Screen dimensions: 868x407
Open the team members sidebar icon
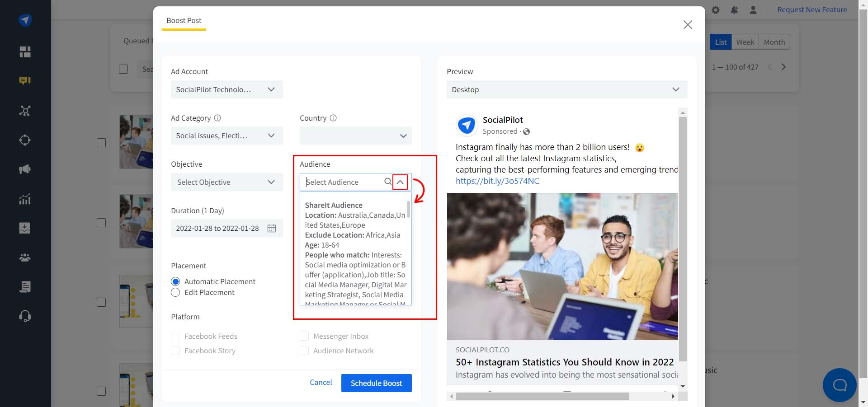[x=25, y=257]
